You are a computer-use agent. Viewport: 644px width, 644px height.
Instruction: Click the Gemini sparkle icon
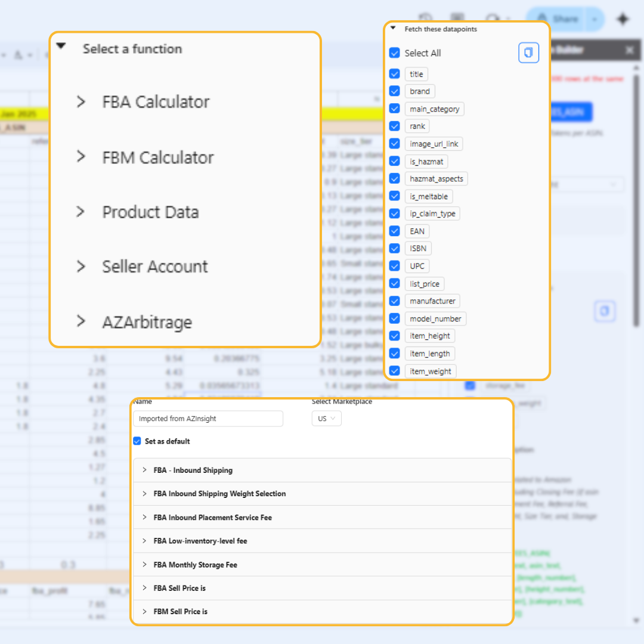(623, 19)
